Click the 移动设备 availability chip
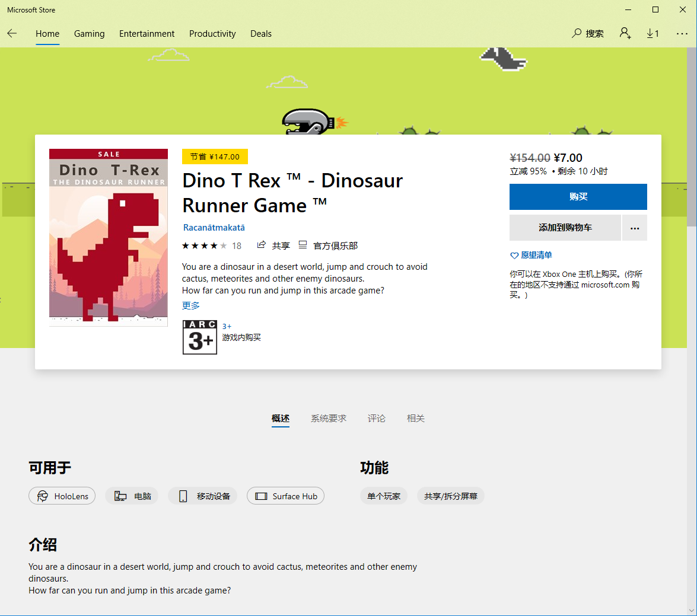Image resolution: width=697 pixels, height=616 pixels. pyautogui.click(x=202, y=496)
